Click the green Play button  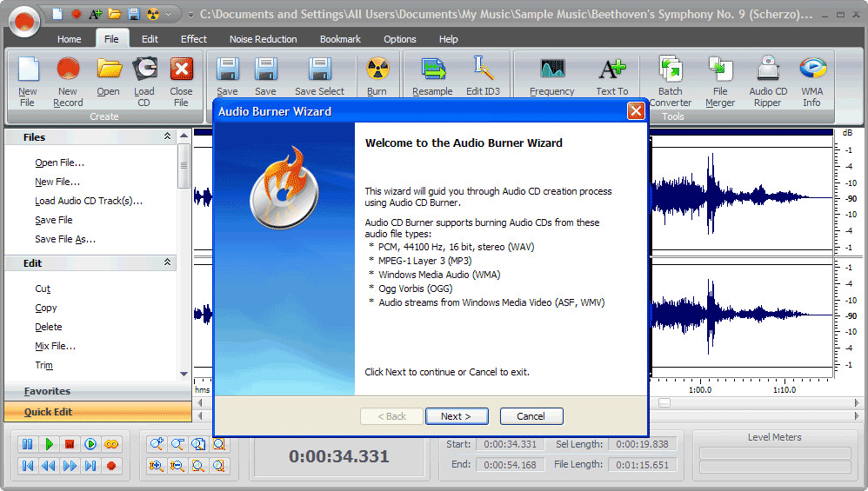pos(49,444)
